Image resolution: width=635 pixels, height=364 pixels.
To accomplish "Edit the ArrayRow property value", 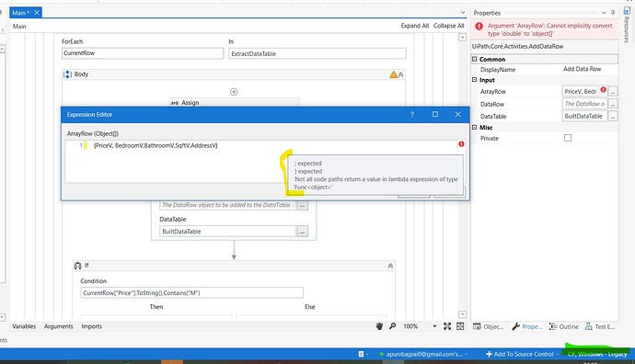I will click(581, 91).
